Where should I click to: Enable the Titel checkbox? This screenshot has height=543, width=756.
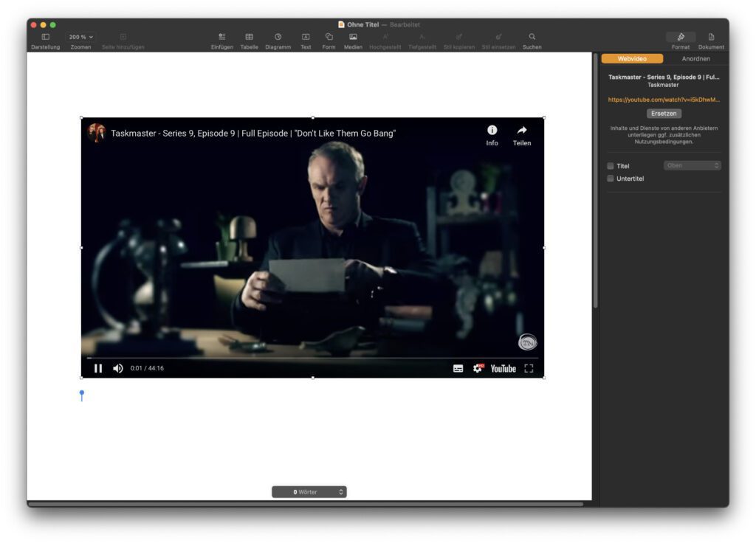tap(611, 166)
